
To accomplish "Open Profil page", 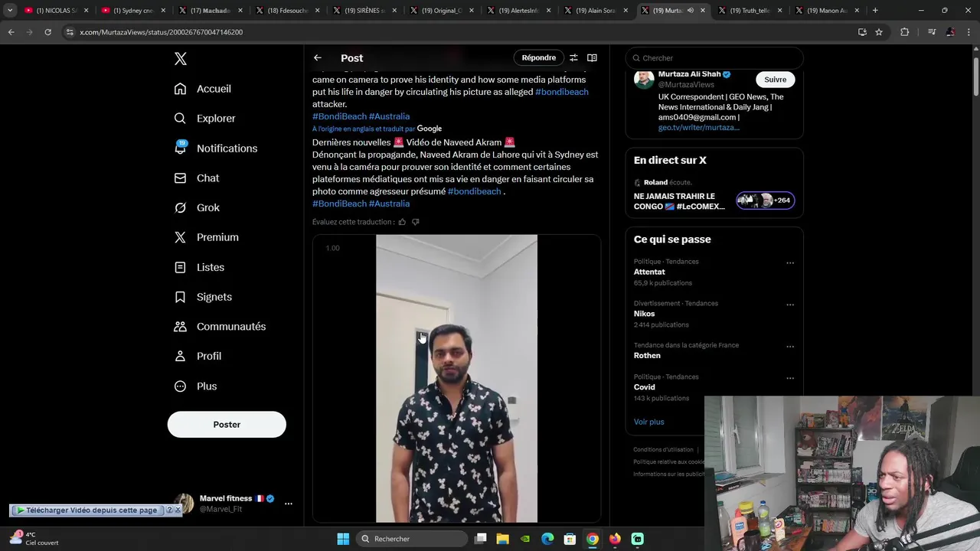I will click(198, 356).
